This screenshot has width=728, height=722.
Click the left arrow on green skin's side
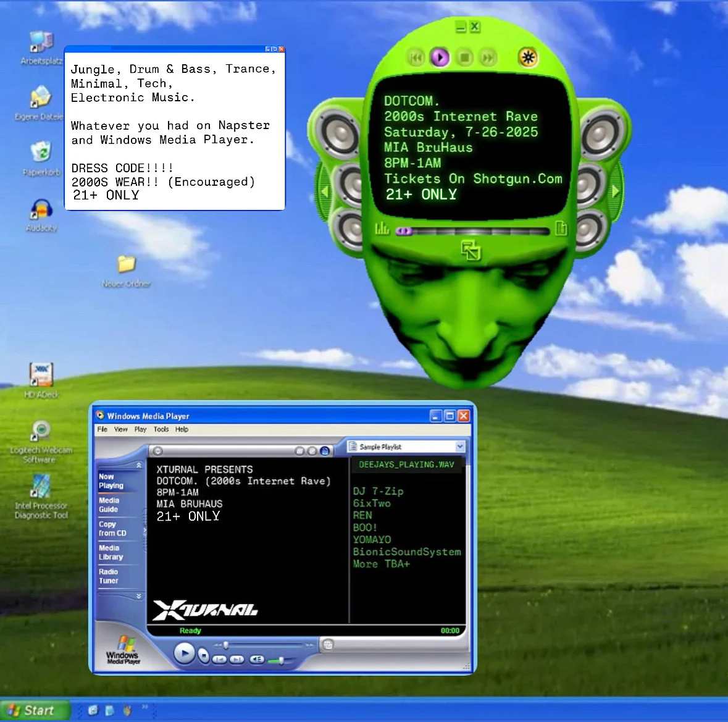325,191
